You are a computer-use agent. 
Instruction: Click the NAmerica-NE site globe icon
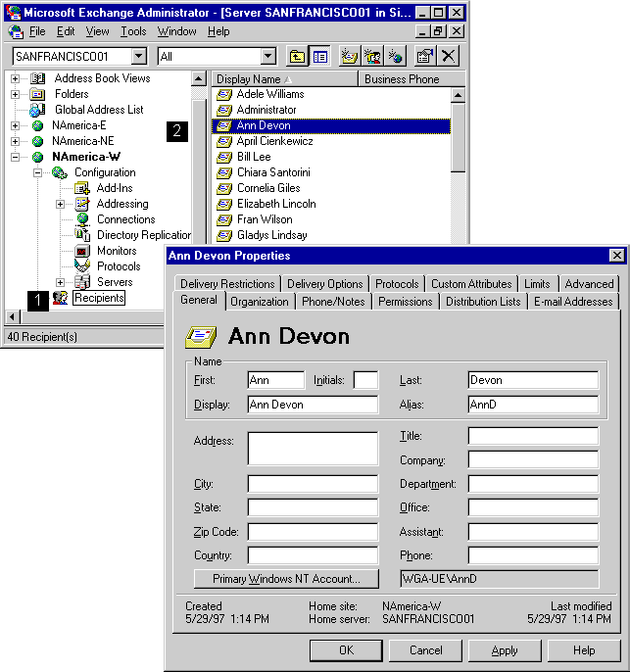[x=37, y=141]
